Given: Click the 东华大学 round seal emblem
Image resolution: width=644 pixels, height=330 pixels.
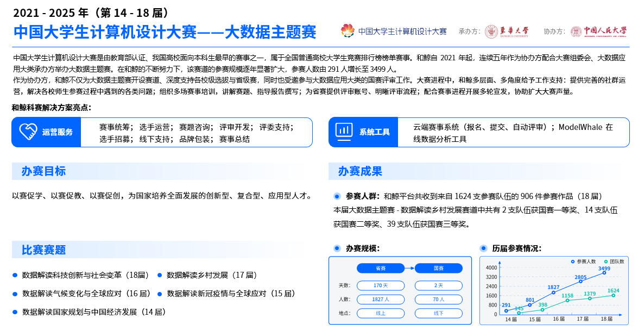Looking at the screenshot, I should coord(491,32).
